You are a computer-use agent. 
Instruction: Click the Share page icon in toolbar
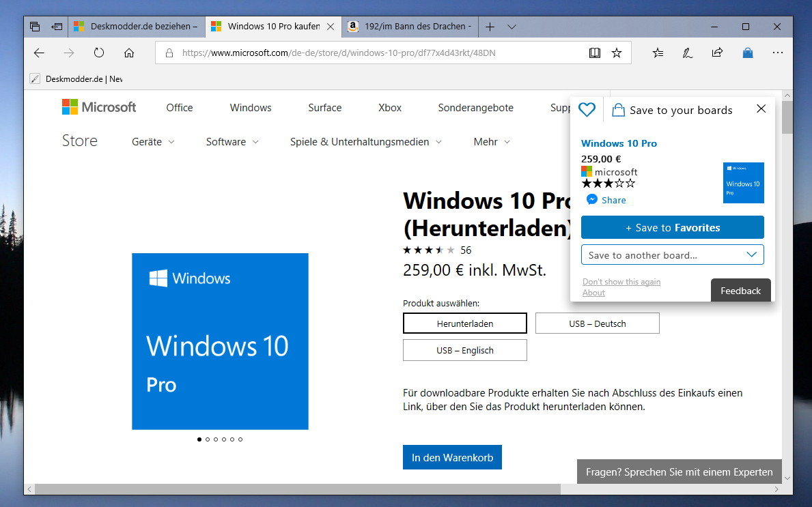(x=717, y=53)
